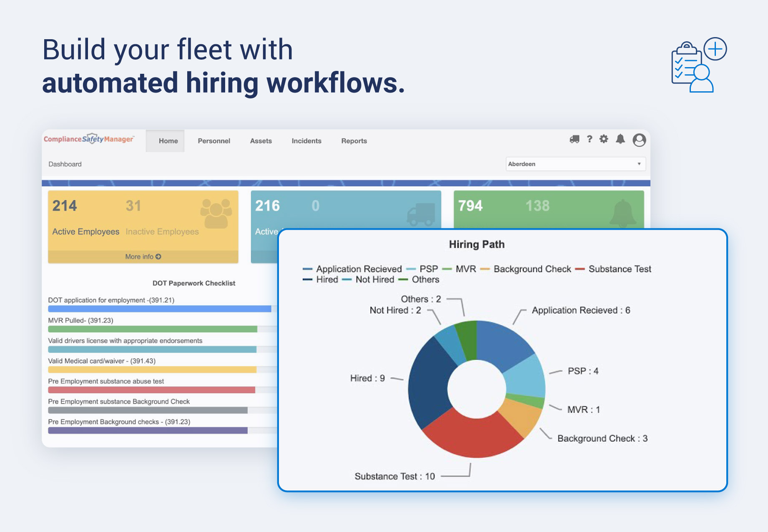Click Substance Test : 10 chart label
The image size is (768, 532).
[x=395, y=476]
